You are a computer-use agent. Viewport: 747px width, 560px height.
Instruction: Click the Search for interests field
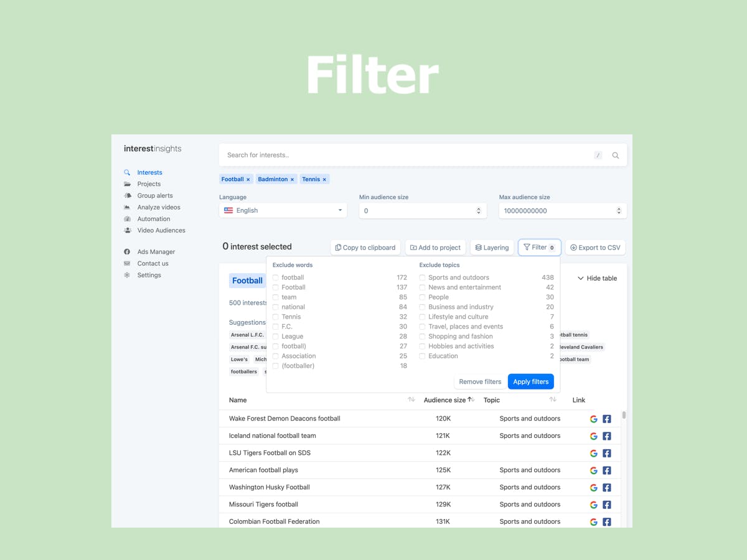pyautogui.click(x=408, y=156)
